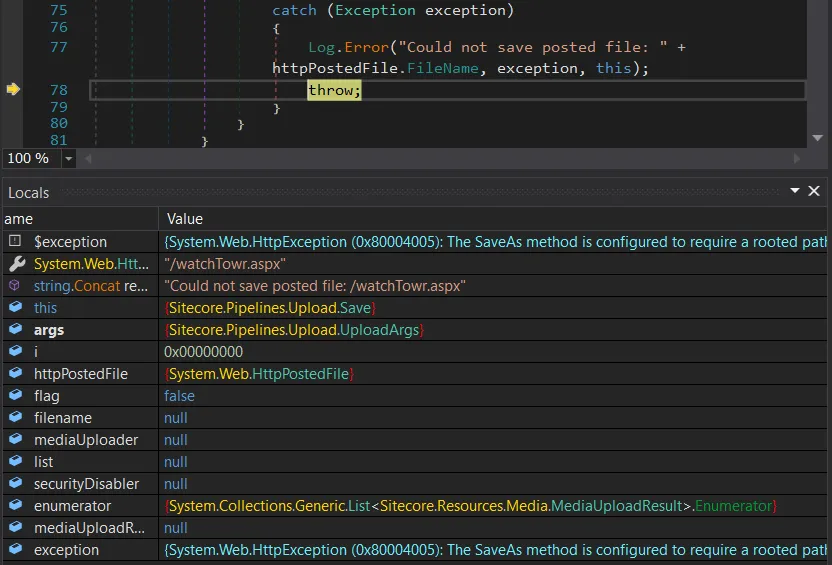Click the Locals panel title

pos(29,193)
